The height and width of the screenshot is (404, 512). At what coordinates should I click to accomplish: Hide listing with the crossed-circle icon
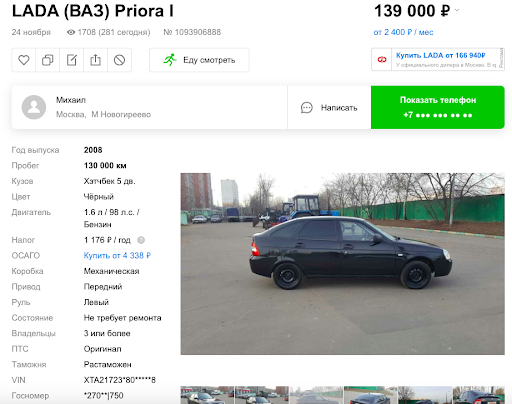[x=119, y=60]
